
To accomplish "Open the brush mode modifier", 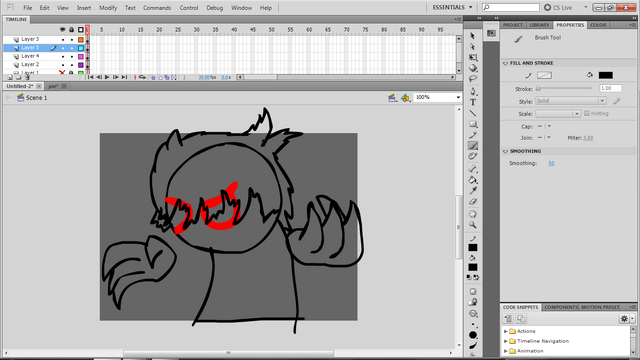I will (473, 313).
